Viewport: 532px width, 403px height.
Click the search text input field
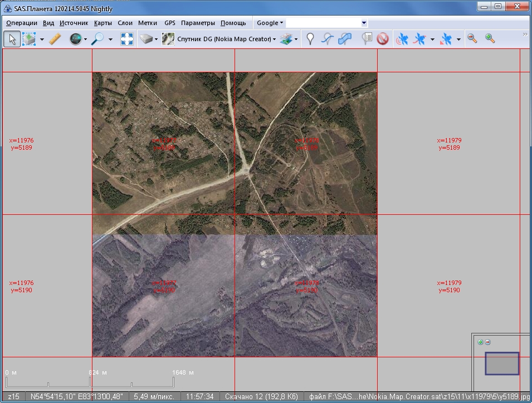click(323, 23)
